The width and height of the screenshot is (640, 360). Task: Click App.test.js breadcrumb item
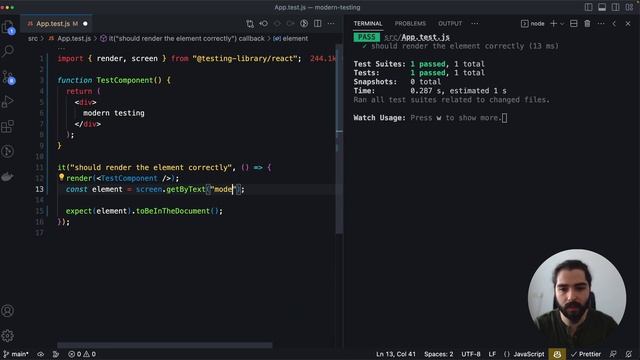coord(70,38)
